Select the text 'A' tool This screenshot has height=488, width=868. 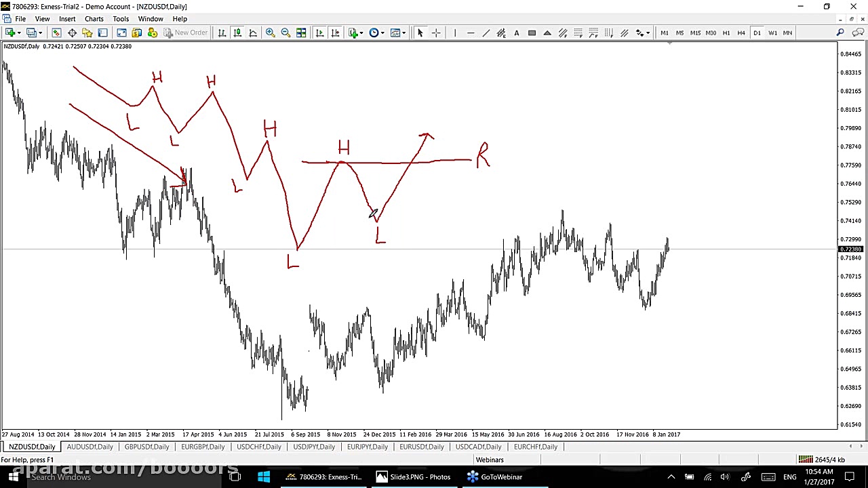pos(517,33)
